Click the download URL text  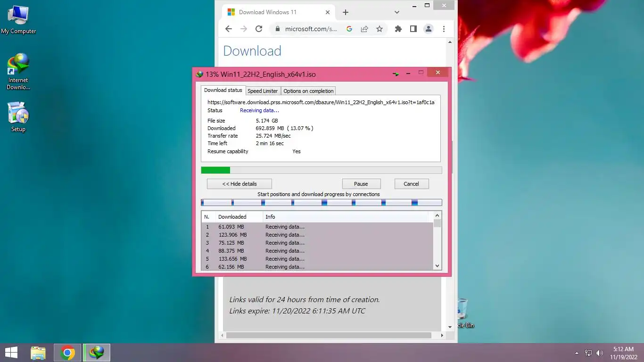[321, 102]
